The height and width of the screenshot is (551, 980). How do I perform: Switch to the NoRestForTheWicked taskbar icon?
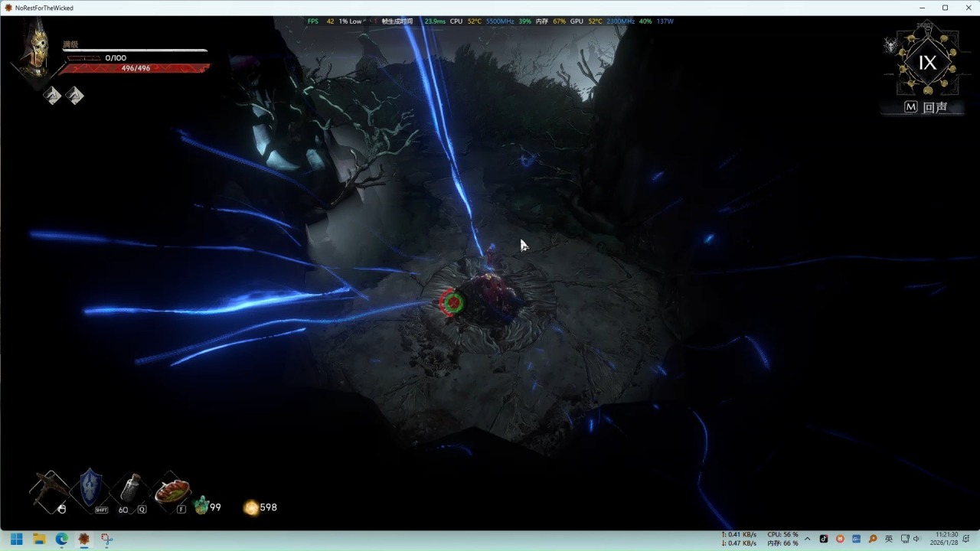pos(83,540)
